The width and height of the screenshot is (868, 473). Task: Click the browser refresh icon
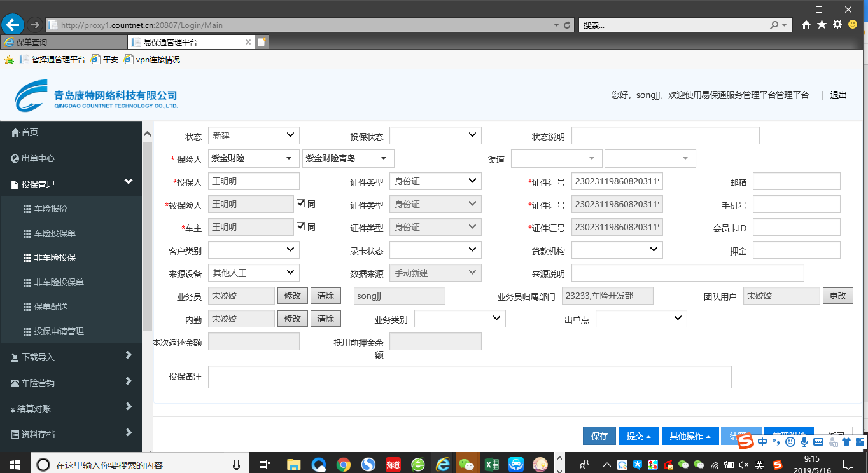point(567,25)
